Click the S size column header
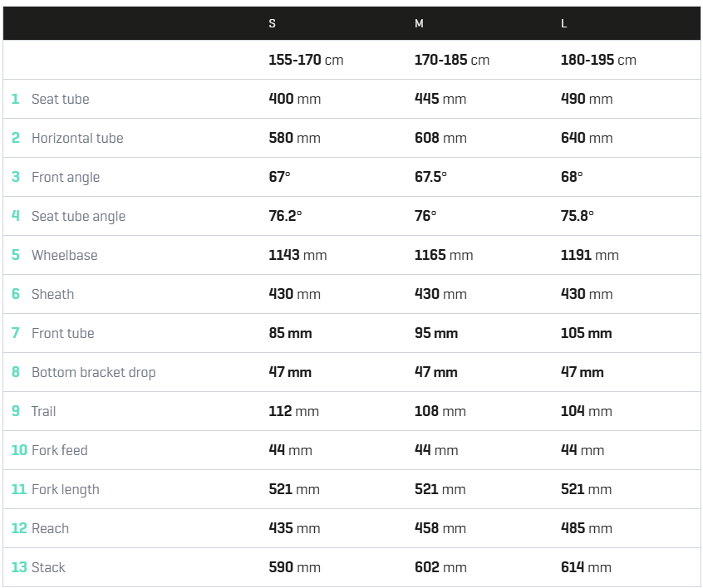The width and height of the screenshot is (703, 588). (273, 23)
